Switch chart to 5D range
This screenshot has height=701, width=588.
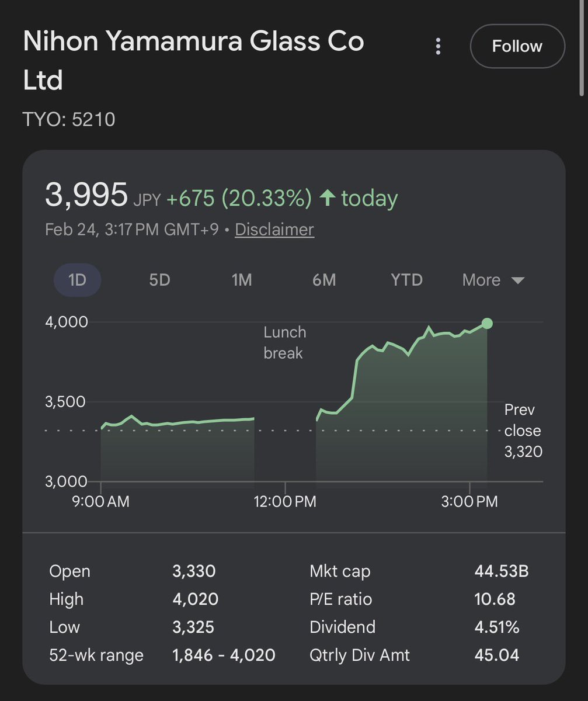pyautogui.click(x=159, y=280)
